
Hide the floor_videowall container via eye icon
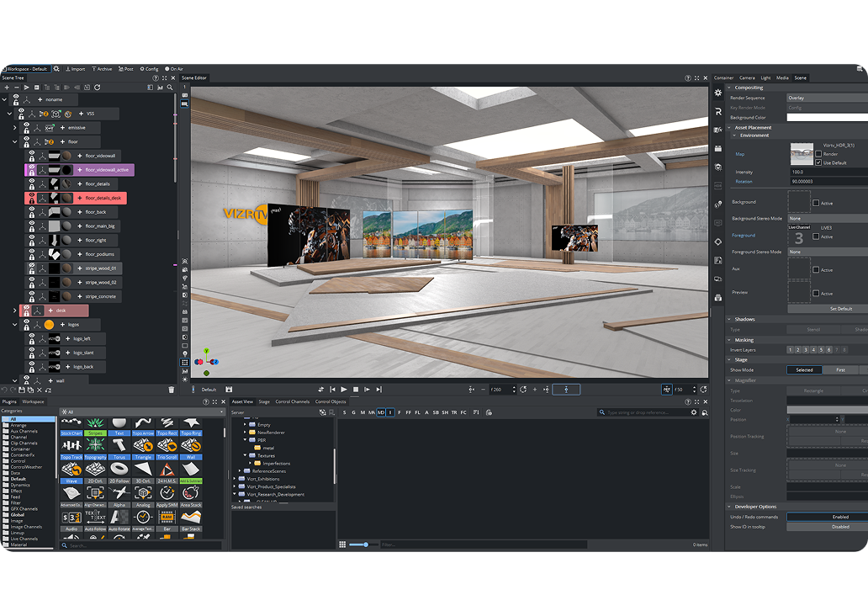tap(32, 152)
